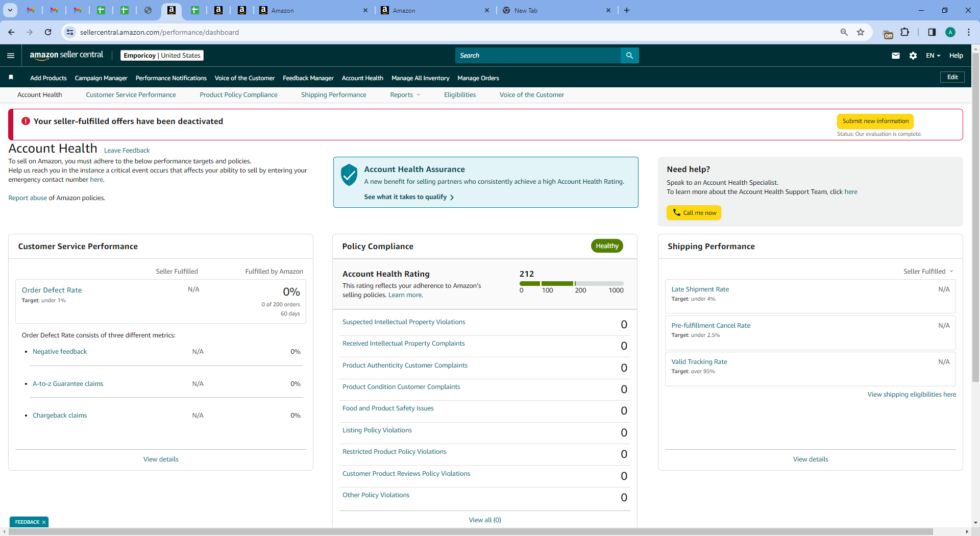The height and width of the screenshot is (536, 980).
Task: Click the Help link in the header
Action: pyautogui.click(x=956, y=56)
